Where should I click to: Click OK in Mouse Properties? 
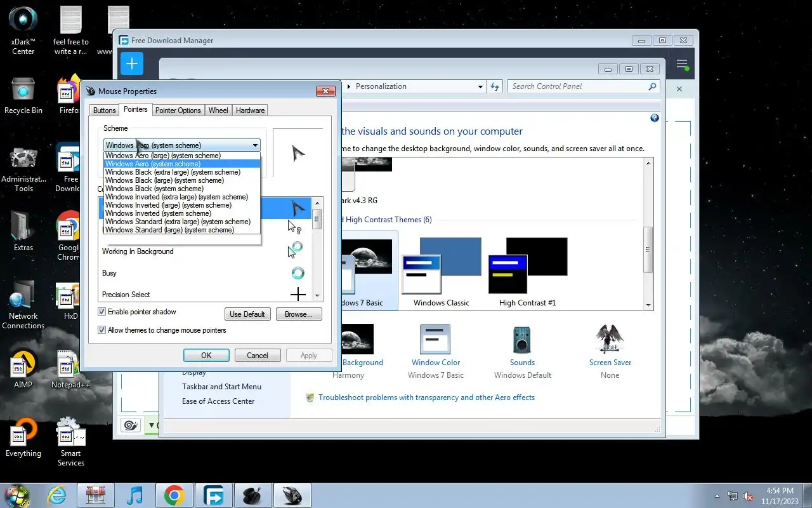206,356
